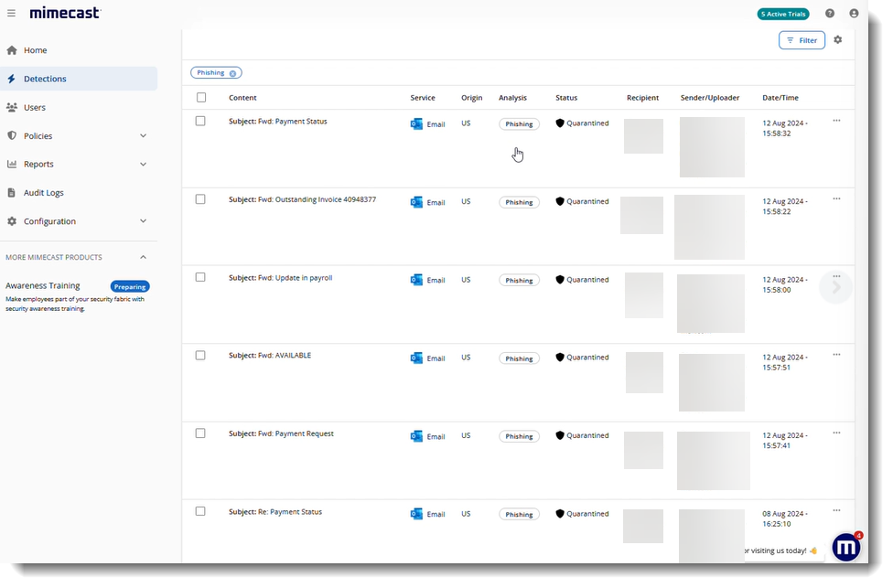Click the Filter button

pyautogui.click(x=802, y=40)
